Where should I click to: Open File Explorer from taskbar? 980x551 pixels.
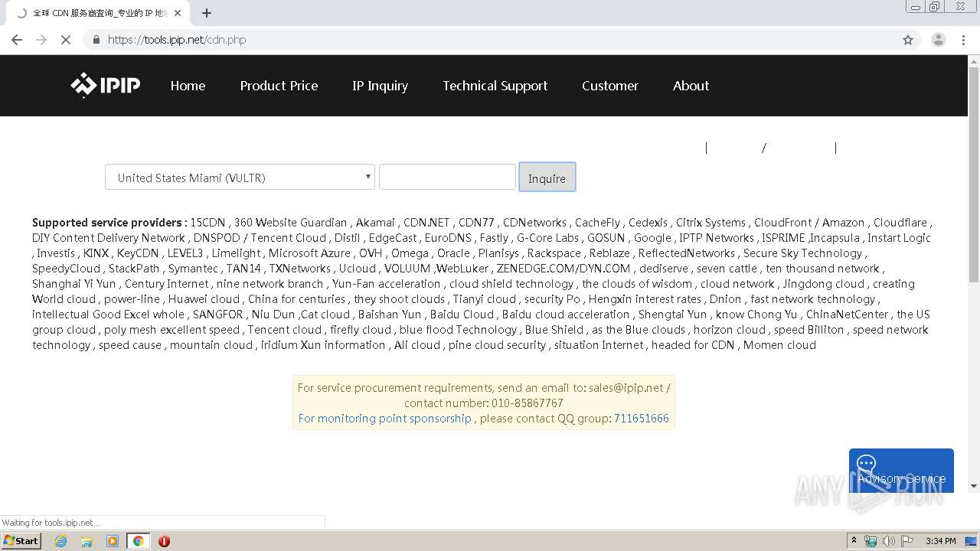[87, 541]
